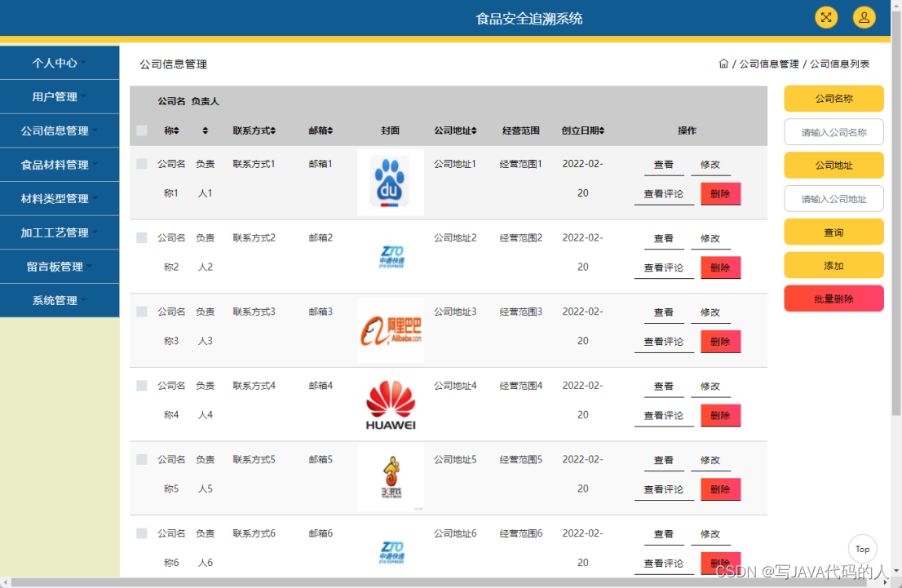This screenshot has width=902, height=588.
Task: Delete row 公司名称1 with 删除
Action: [720, 194]
